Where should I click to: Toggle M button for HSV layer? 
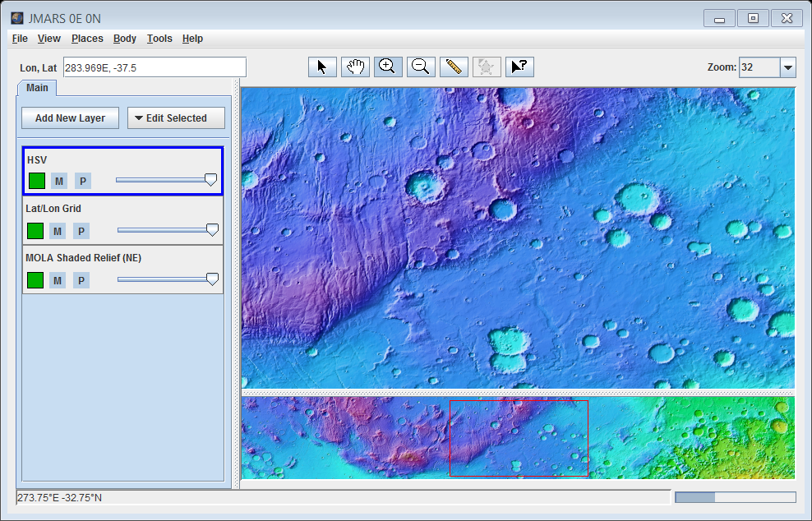pyautogui.click(x=59, y=181)
